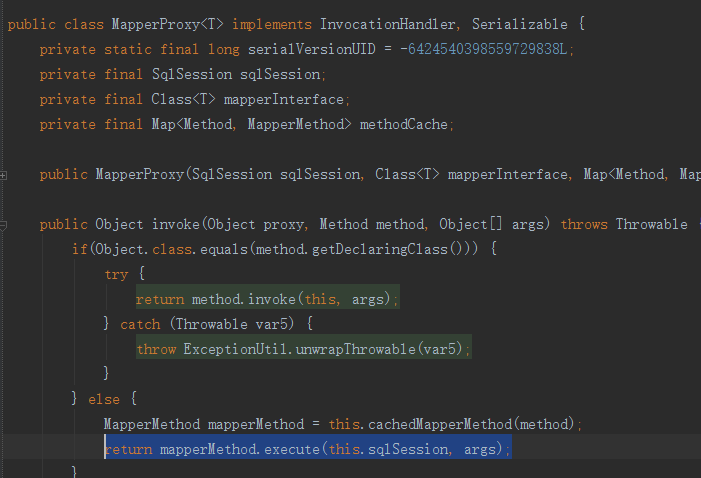Click the sqlSession field declaration name

(x=280, y=74)
